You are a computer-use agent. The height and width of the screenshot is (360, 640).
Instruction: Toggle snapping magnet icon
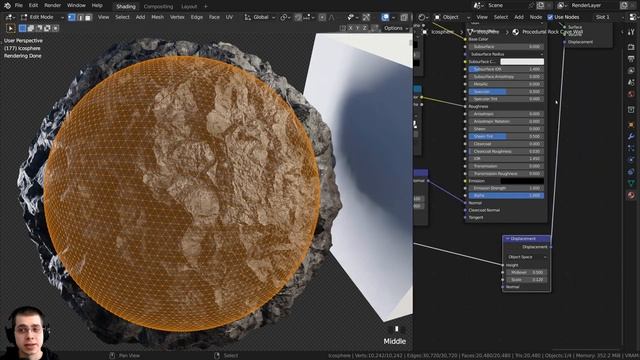pyautogui.click(x=298, y=17)
